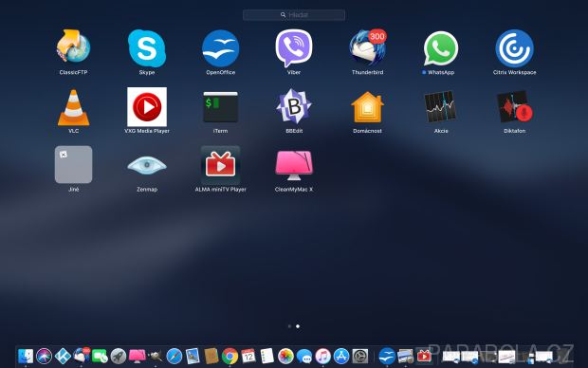Open Thunderbird with the 300 badge in Launchpad
This screenshot has height=368, width=588.
click(368, 48)
